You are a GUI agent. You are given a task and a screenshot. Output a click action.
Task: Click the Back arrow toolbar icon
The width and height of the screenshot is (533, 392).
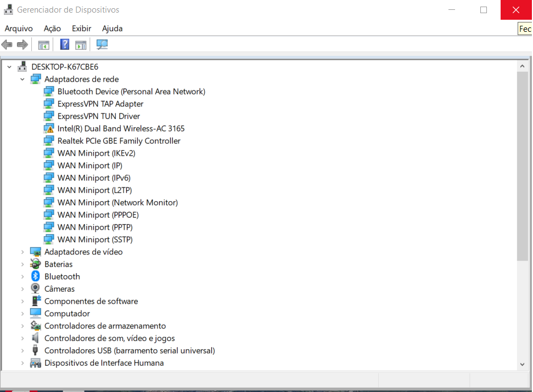7,44
